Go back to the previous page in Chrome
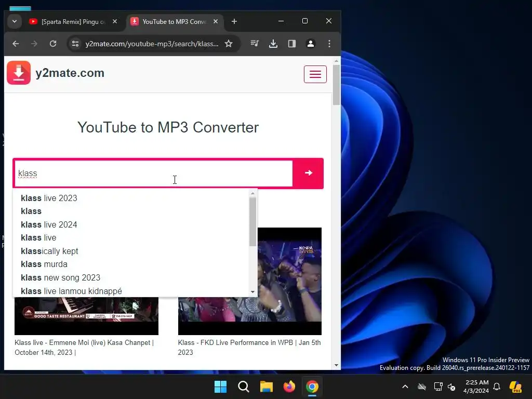 click(16, 44)
